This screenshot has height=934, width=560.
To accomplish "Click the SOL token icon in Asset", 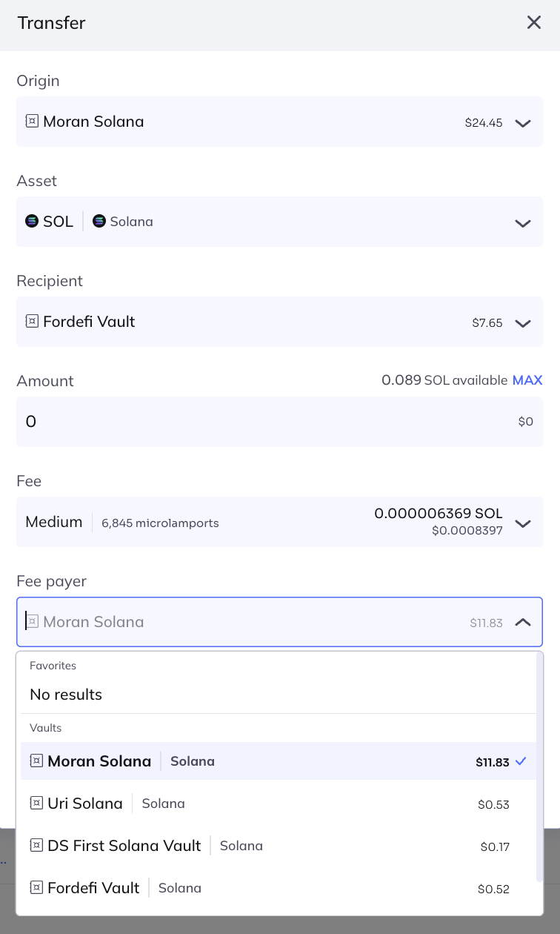I will [x=32, y=221].
